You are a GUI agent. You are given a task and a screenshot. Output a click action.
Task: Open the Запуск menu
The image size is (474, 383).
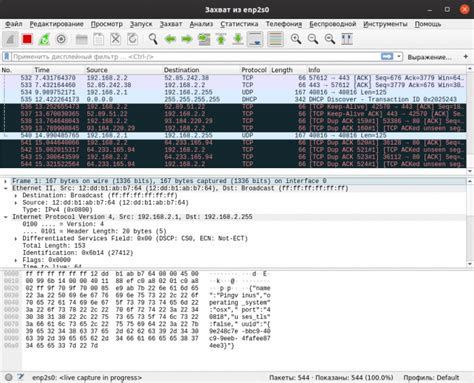click(x=141, y=24)
